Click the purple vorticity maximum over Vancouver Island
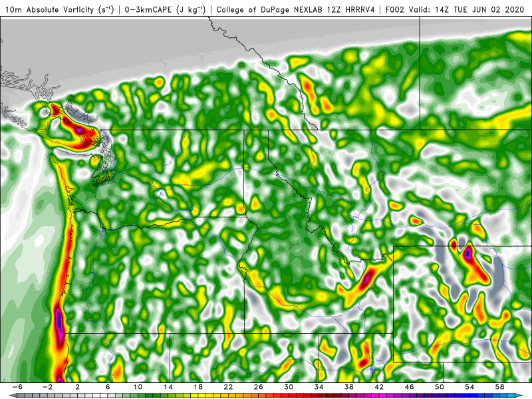Screen dimensions: 532x399 coord(79,130)
